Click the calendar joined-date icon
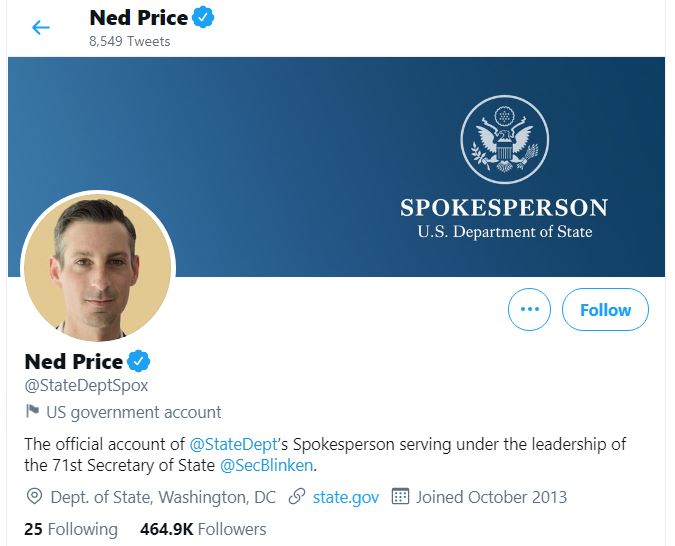675x546 pixels. (x=400, y=496)
